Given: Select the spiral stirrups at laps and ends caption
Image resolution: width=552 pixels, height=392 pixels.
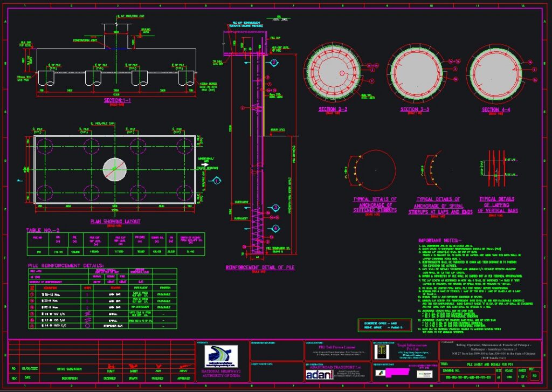Looking at the screenshot, I should pos(440,205).
